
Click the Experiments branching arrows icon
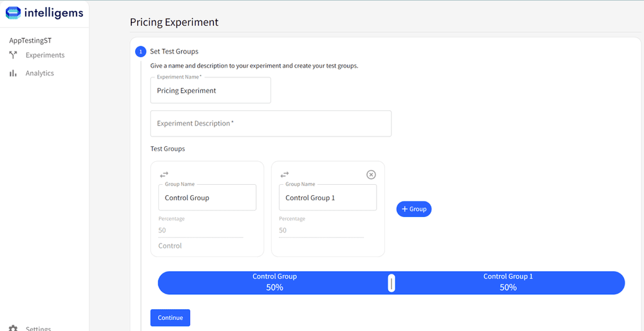[13, 55]
